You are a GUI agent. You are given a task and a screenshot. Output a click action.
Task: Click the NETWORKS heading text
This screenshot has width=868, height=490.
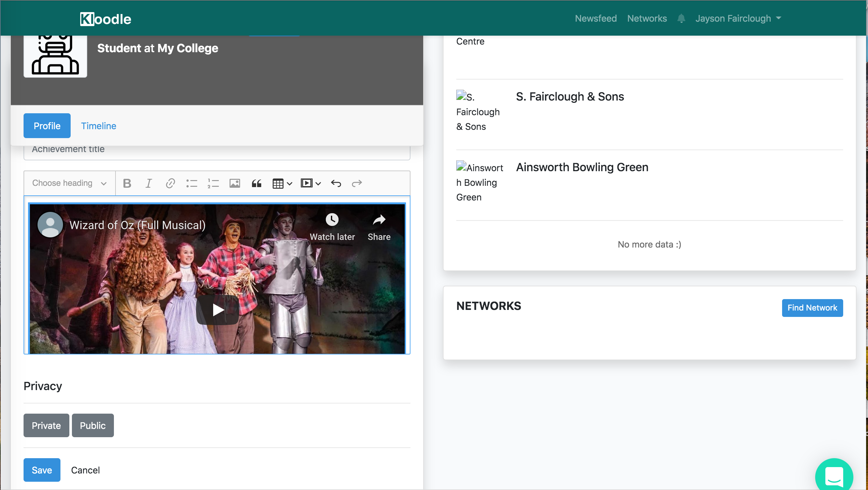489,306
